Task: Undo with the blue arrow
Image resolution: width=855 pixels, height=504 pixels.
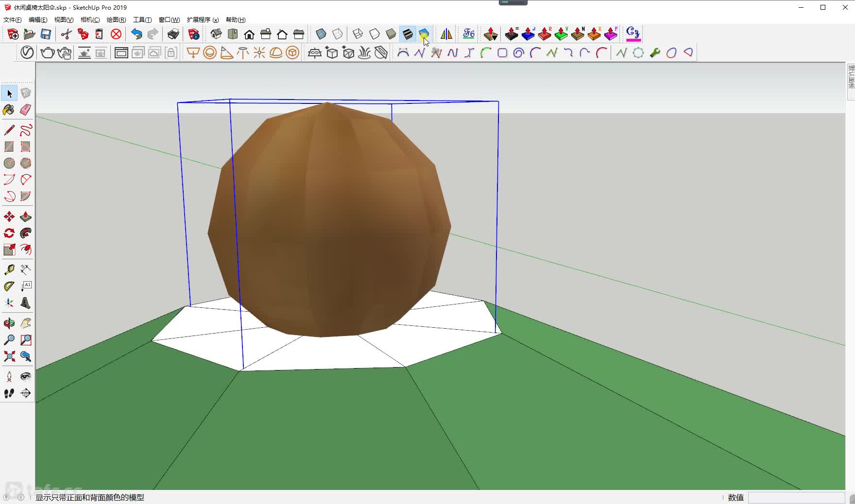Action: coord(137,34)
